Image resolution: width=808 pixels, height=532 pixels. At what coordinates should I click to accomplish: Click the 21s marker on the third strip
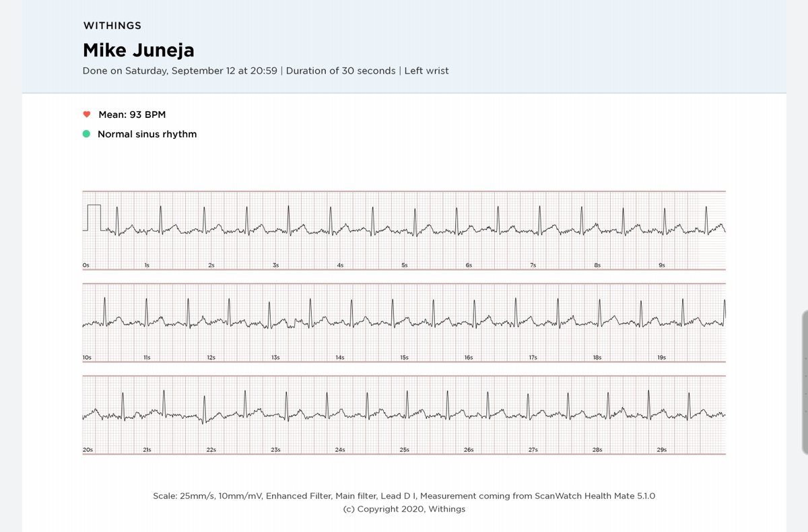[147, 449]
